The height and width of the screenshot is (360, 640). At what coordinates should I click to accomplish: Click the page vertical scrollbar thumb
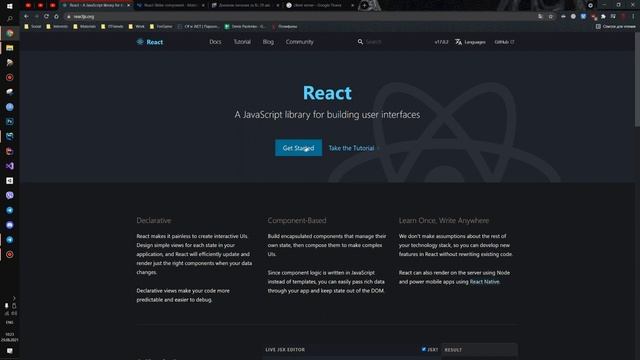[x=637, y=80]
